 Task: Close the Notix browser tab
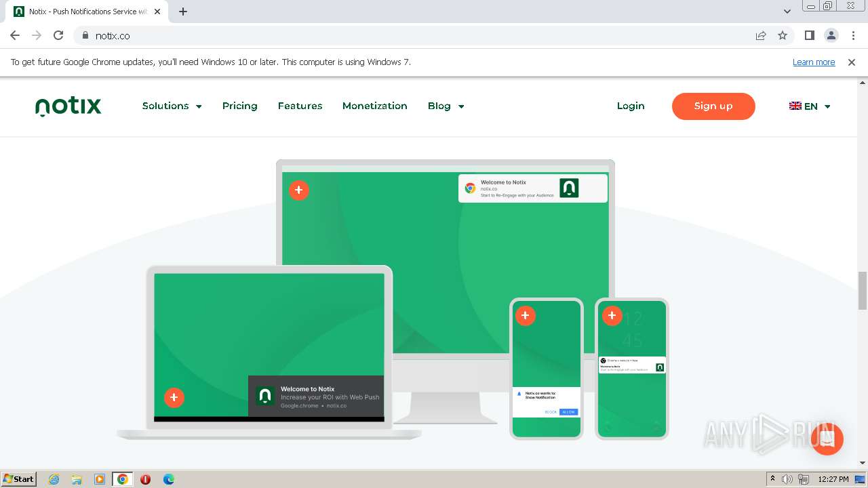tap(157, 12)
